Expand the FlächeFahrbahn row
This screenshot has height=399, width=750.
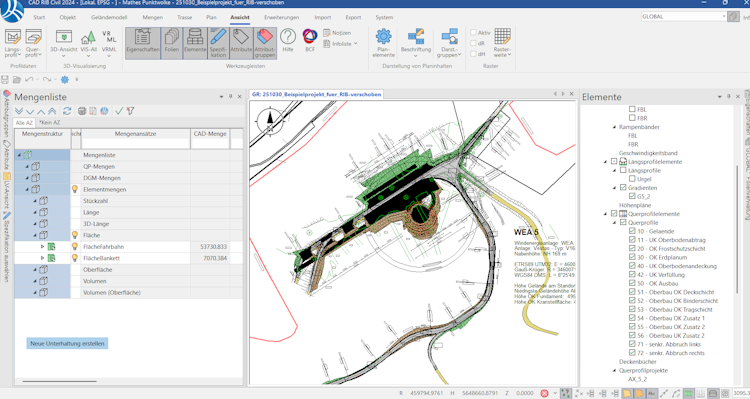[42, 246]
